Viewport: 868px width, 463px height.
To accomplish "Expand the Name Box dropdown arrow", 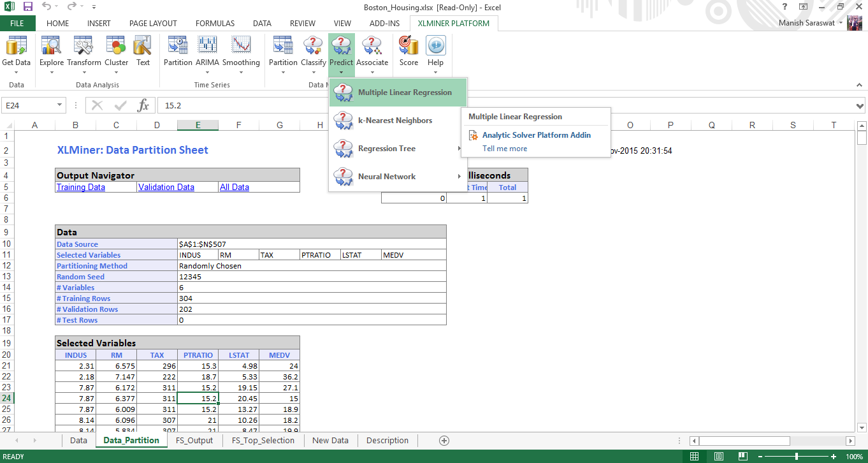I will [x=60, y=105].
